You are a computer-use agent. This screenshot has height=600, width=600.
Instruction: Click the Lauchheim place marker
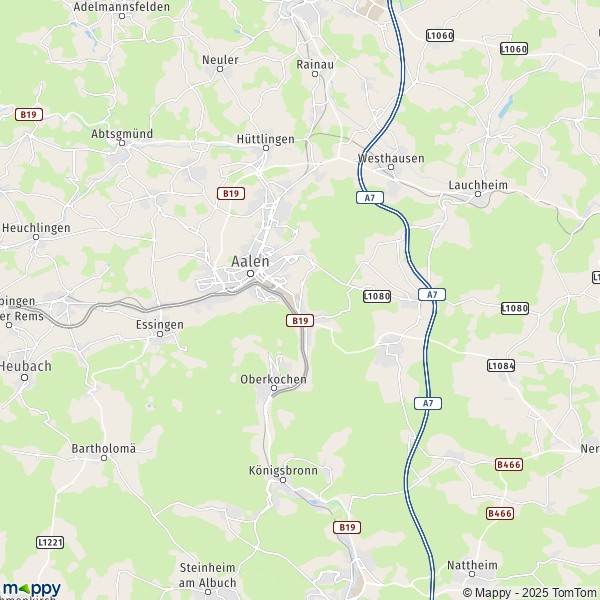[478, 194]
